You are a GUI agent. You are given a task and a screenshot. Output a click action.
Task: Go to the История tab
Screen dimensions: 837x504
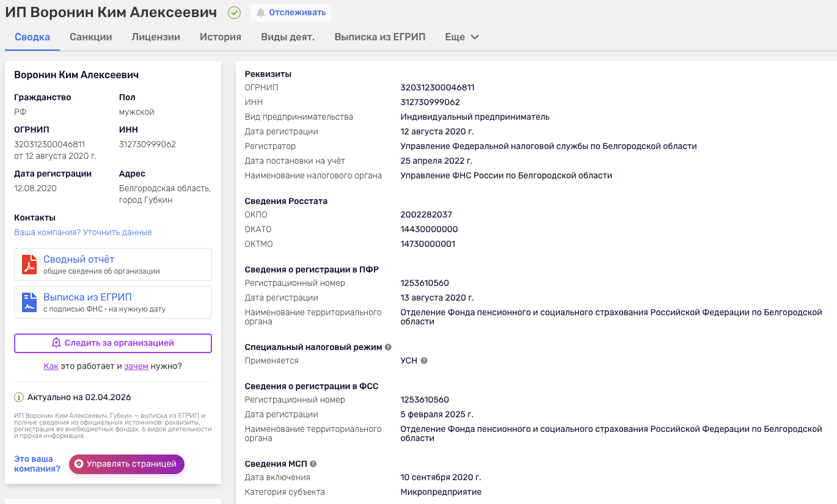click(x=221, y=37)
